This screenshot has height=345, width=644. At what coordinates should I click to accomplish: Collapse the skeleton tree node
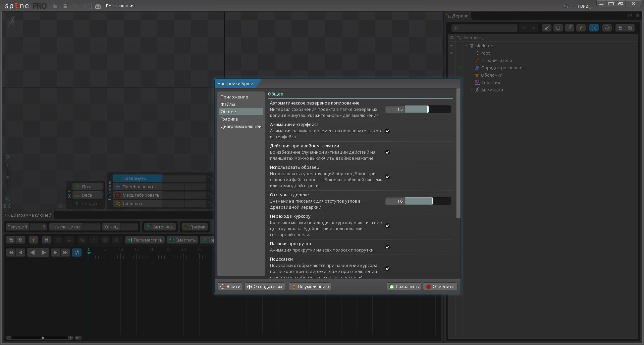[466, 46]
